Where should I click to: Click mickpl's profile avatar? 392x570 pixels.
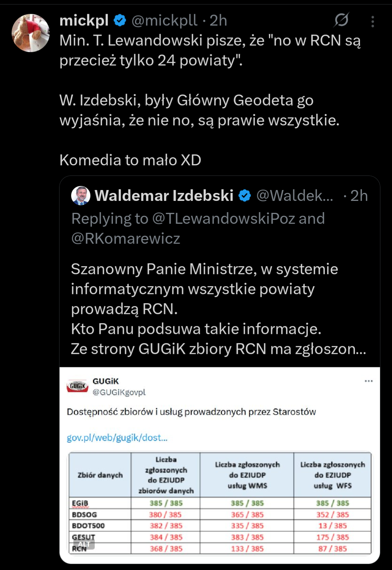[x=31, y=33]
